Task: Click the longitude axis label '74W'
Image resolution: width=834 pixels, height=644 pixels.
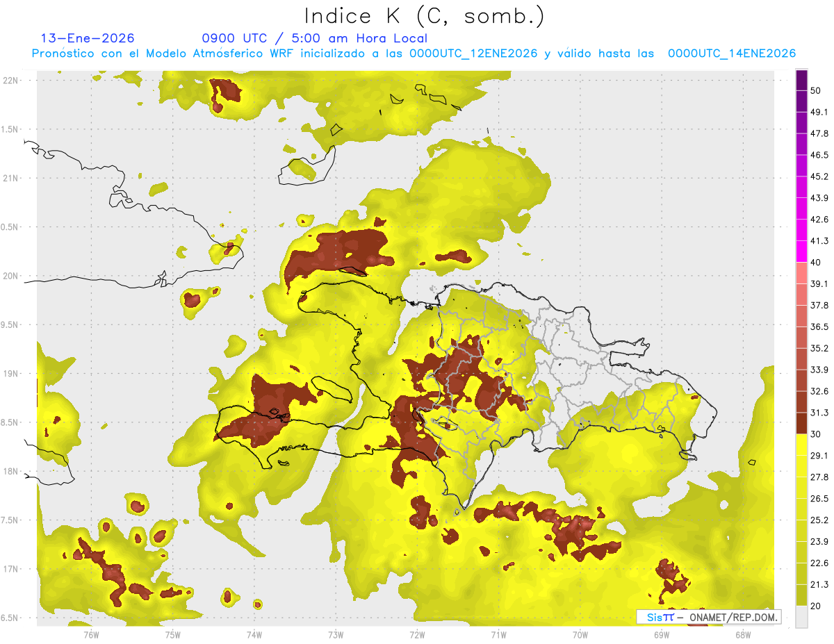Action: pos(254,635)
